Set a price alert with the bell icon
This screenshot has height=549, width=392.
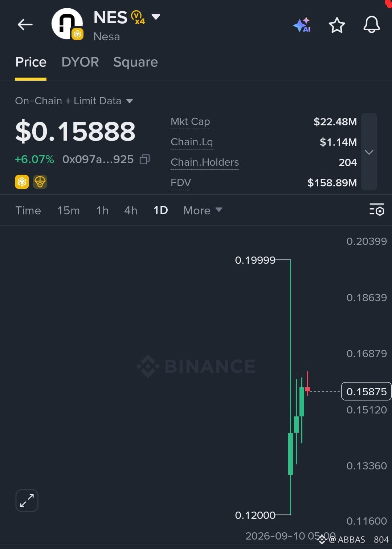pyautogui.click(x=372, y=25)
